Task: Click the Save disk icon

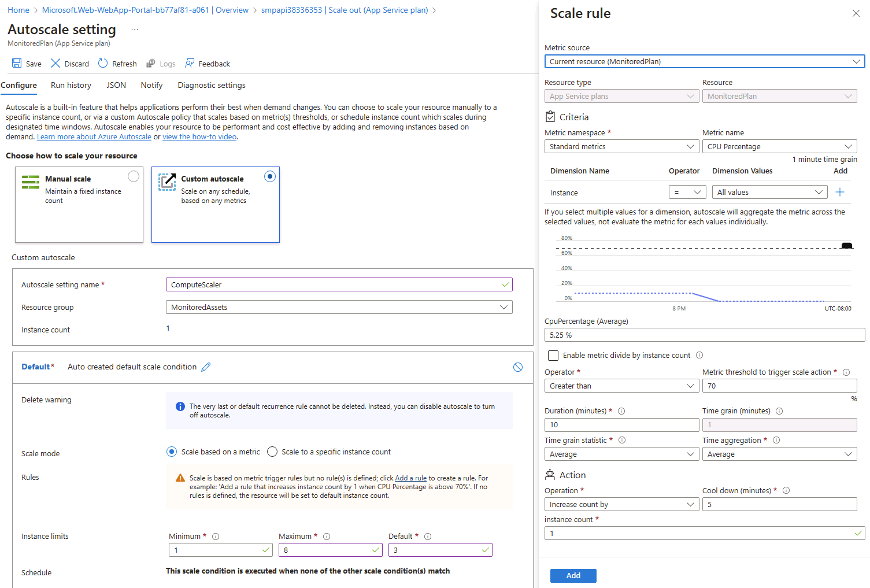Action: pos(17,64)
